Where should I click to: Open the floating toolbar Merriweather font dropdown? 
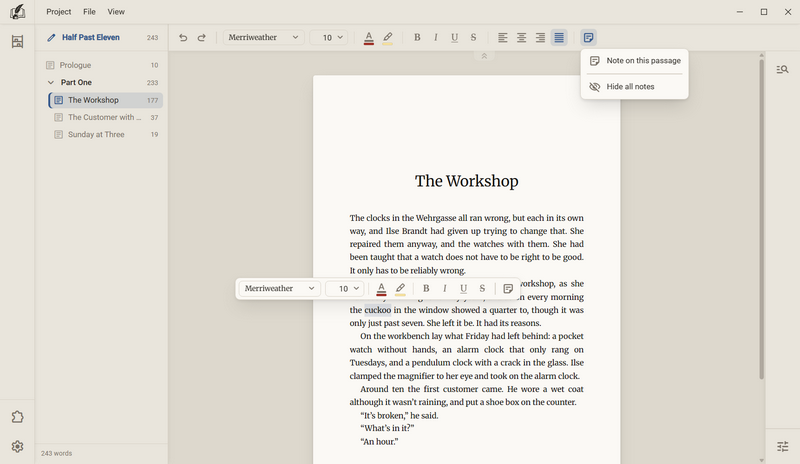pos(280,288)
